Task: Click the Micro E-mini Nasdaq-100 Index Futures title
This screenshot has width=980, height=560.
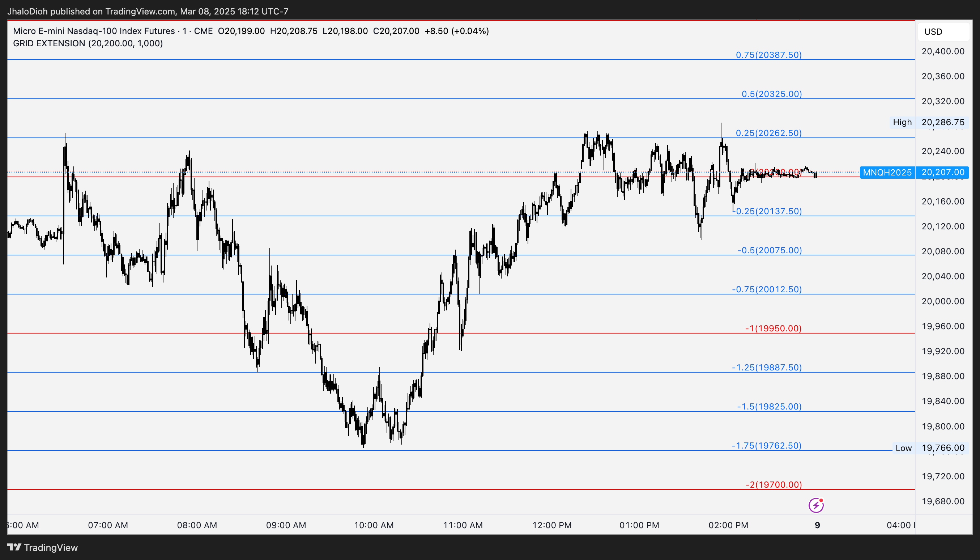Action: pos(94,31)
